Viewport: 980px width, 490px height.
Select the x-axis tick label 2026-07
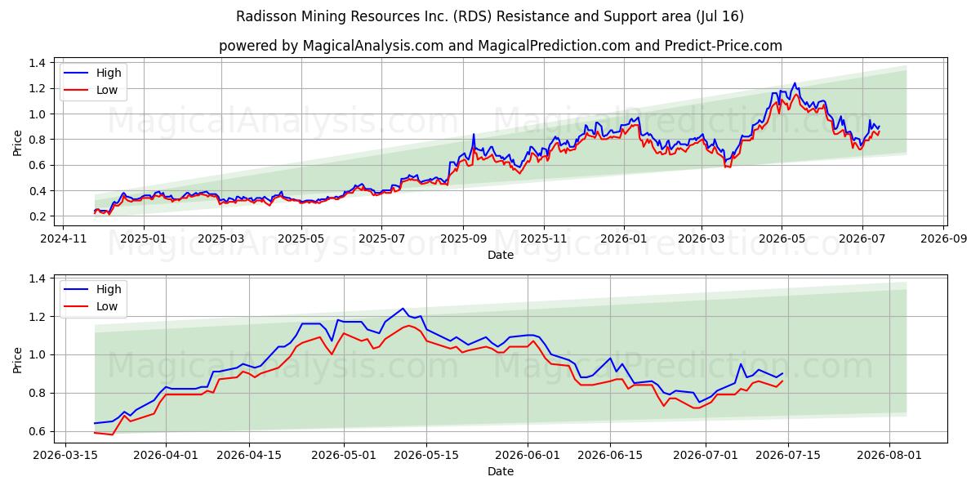pyautogui.click(x=862, y=238)
